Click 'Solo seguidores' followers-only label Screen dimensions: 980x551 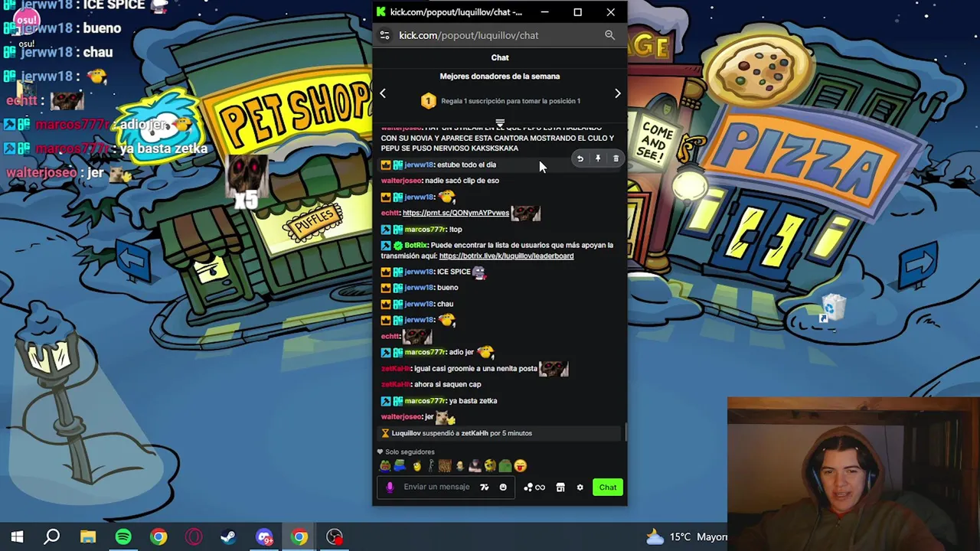[x=410, y=452]
